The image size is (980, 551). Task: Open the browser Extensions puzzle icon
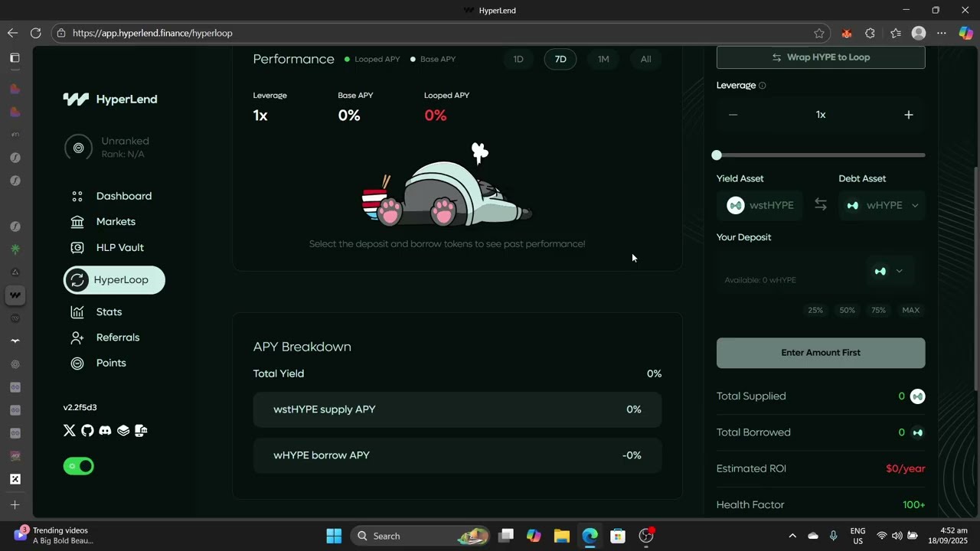[x=870, y=33]
